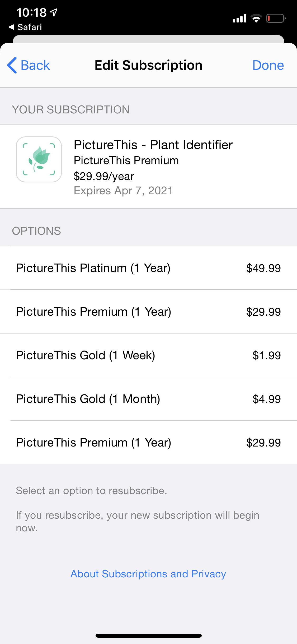Select Premium (1 Year) option below Platinum

(93, 312)
